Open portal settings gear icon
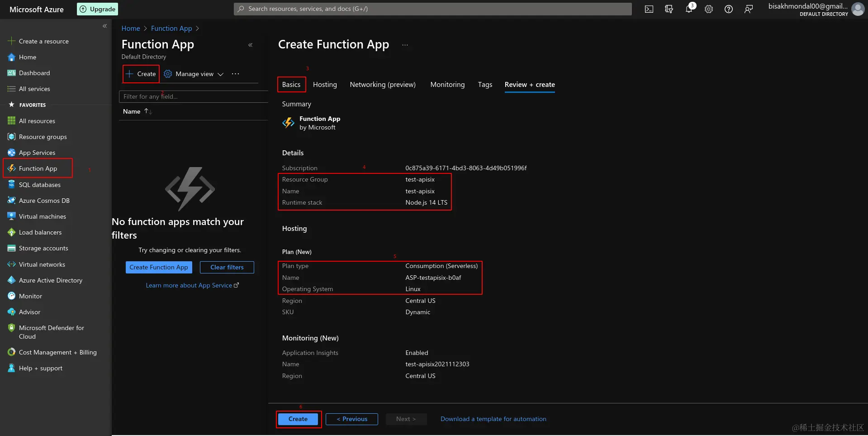This screenshot has height=436, width=868. pyautogui.click(x=709, y=9)
